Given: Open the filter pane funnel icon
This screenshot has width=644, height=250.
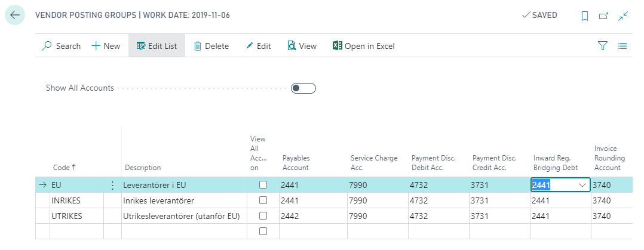Looking at the screenshot, I should (x=603, y=45).
